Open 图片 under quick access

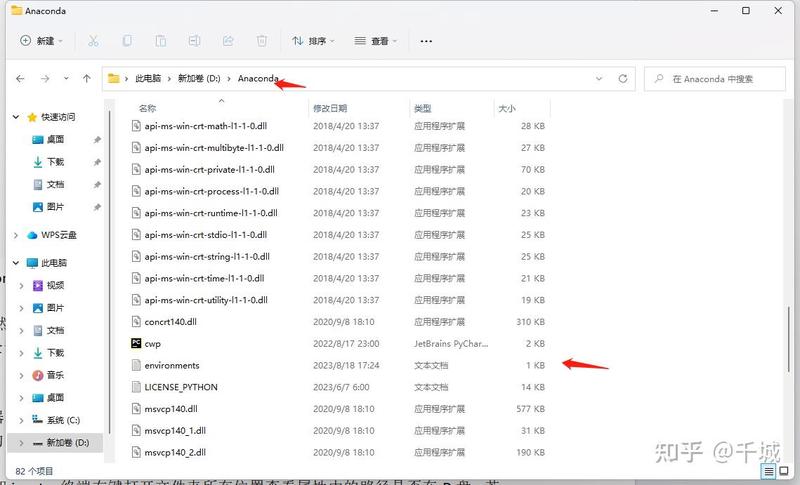tap(55, 207)
